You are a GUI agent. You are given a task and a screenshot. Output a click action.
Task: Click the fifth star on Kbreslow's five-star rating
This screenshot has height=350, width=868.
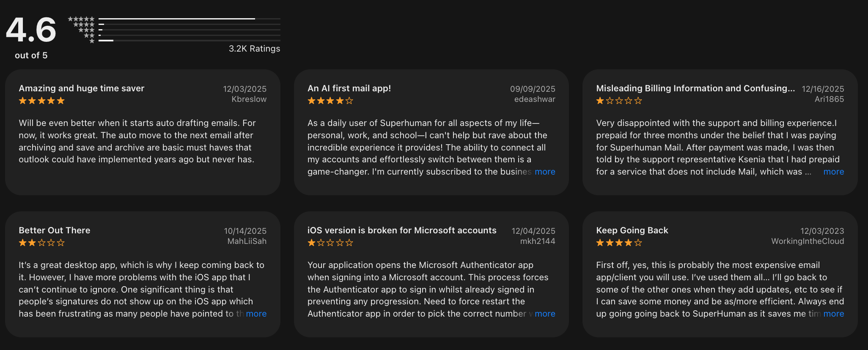tap(61, 101)
